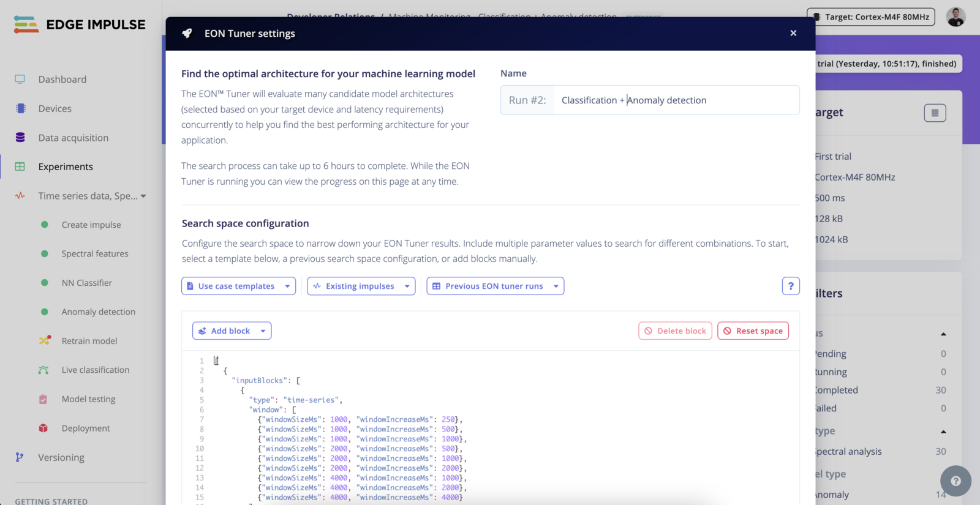Viewport: 980px width, 505px height.
Task: Open the Target panel list menu icon
Action: pyautogui.click(x=935, y=113)
